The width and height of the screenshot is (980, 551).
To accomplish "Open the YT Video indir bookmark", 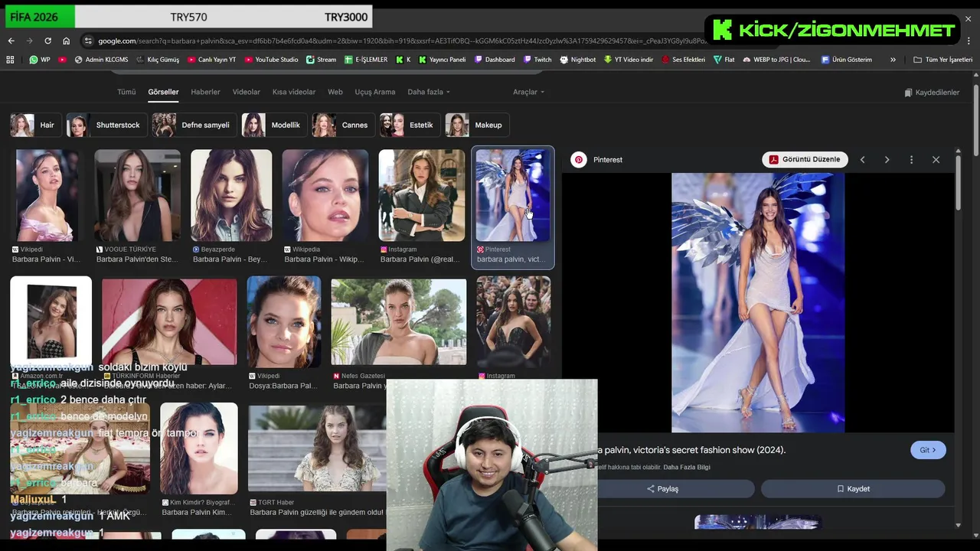I will (x=629, y=60).
